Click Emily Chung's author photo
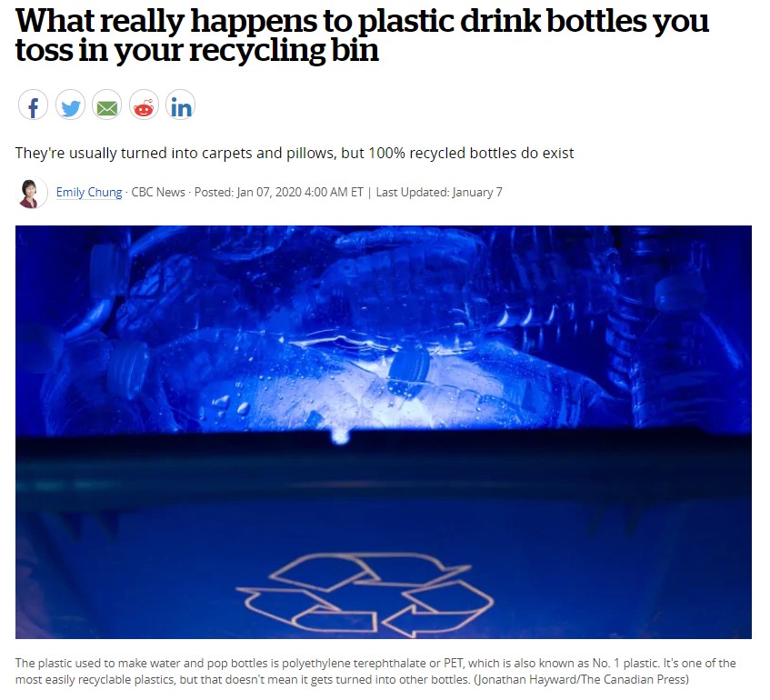The image size is (770, 700). 32,193
